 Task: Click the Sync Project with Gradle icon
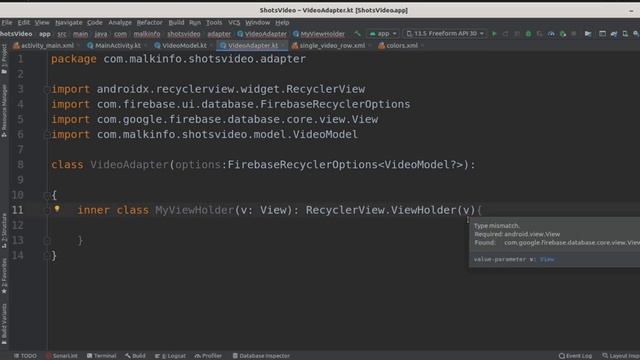tap(614, 33)
